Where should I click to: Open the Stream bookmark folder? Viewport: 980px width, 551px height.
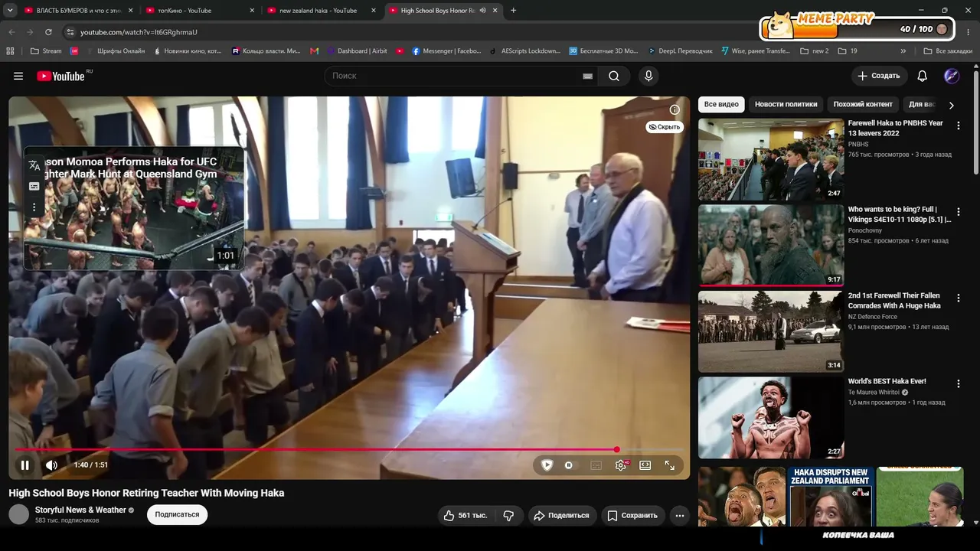46,51
